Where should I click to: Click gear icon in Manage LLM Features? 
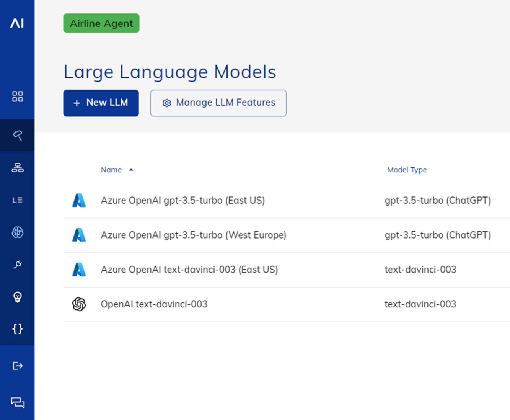pyautogui.click(x=167, y=103)
